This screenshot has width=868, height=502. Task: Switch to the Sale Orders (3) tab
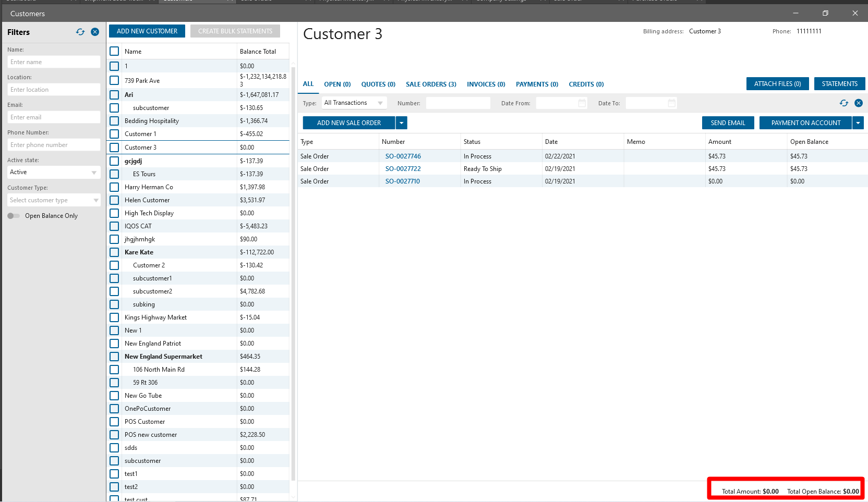pyautogui.click(x=431, y=84)
